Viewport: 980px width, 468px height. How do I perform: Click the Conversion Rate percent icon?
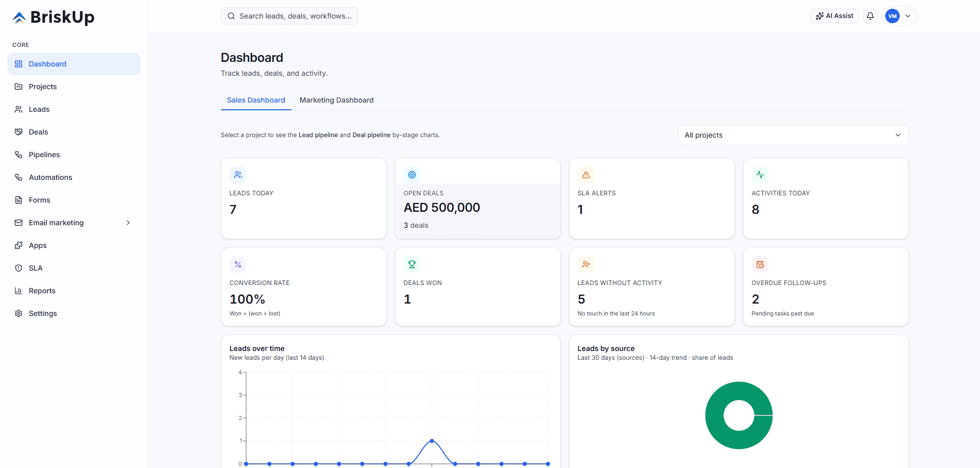pos(238,264)
